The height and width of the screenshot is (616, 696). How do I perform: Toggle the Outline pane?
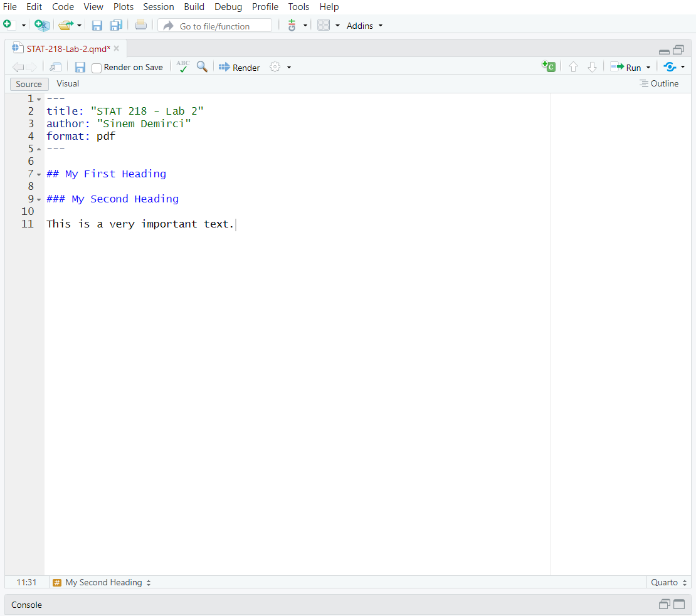point(659,83)
